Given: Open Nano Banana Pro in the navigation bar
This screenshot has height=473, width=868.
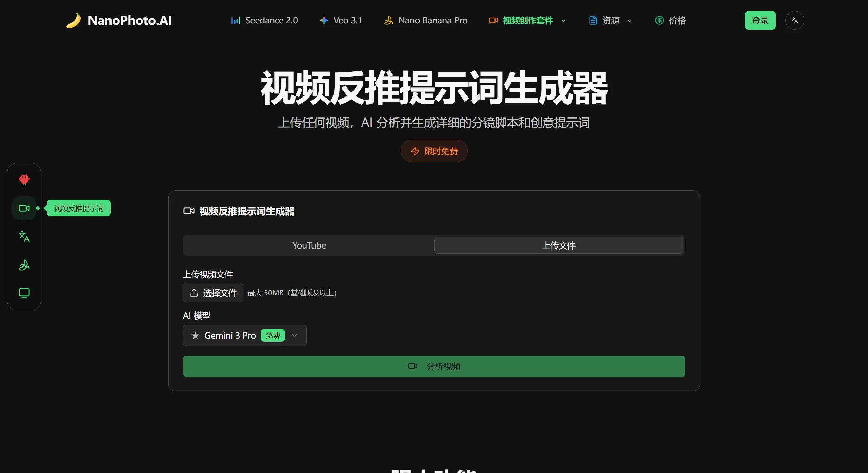Looking at the screenshot, I should pos(425,20).
